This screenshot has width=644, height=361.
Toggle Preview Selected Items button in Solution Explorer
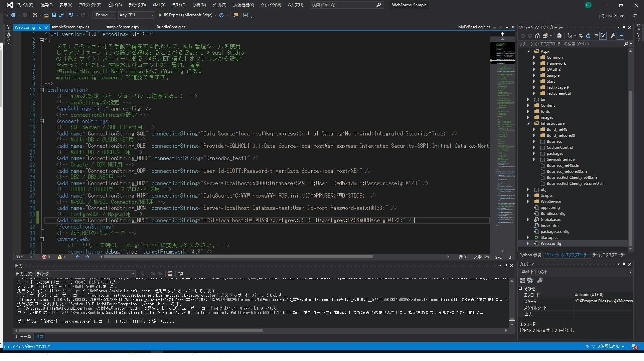[x=620, y=36]
